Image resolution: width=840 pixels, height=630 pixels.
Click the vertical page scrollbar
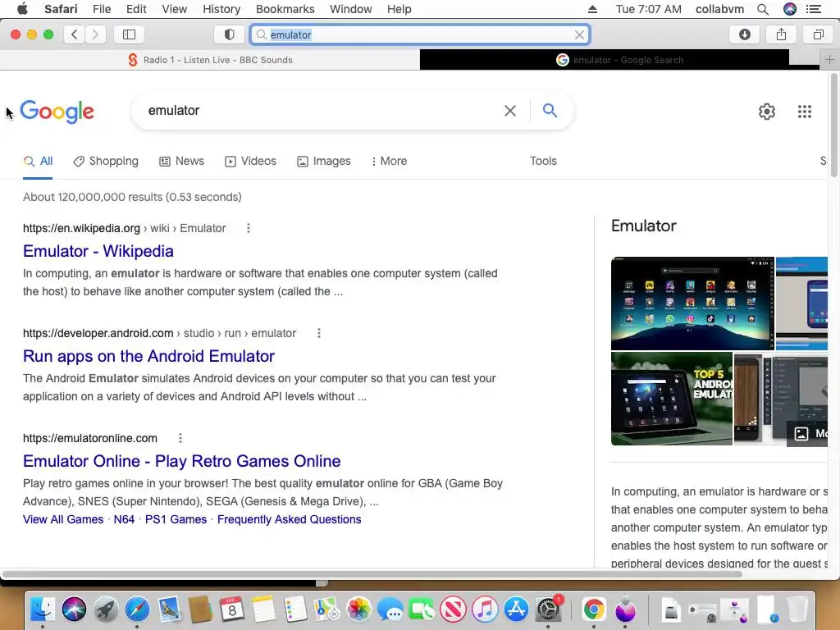click(x=833, y=126)
